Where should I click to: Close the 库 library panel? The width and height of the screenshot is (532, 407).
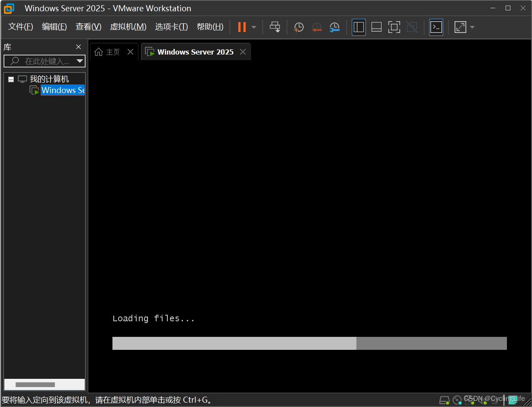(78, 47)
